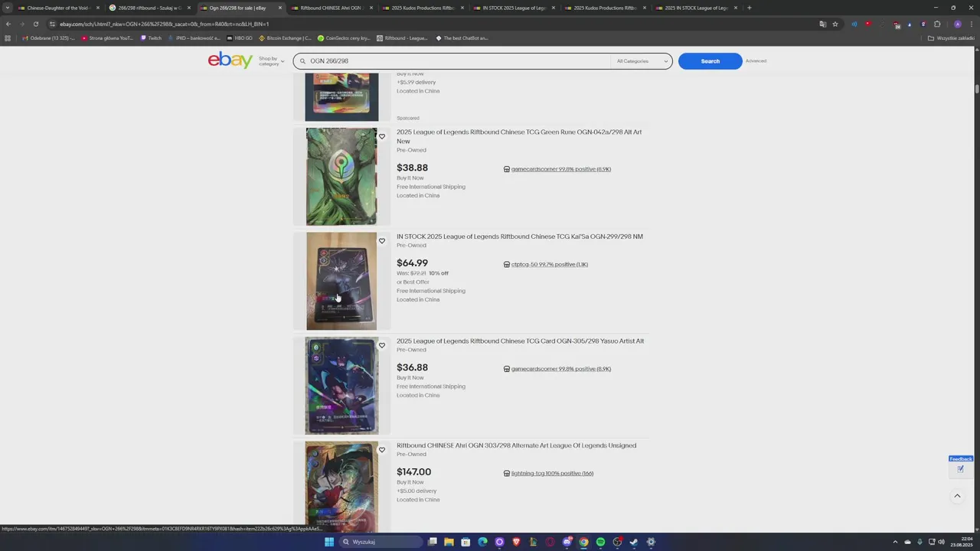Open the HBO GO bookmark
Screen dimensions: 980x551
coord(240,37)
